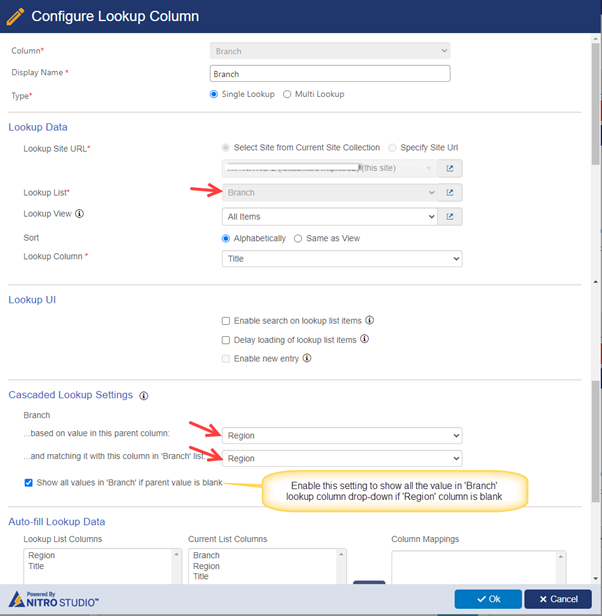Click info icon beside Cascaded Lookup Settings
This screenshot has width=602, height=616.
[144, 395]
